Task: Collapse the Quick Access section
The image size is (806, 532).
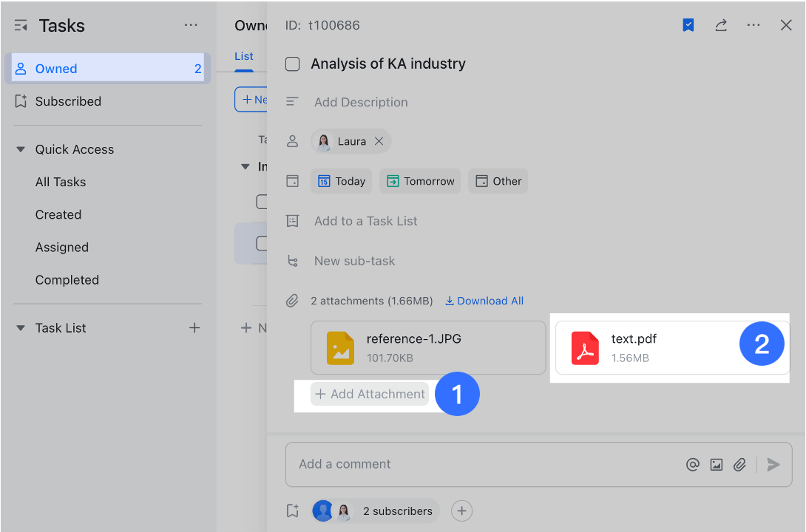Action: (20, 149)
